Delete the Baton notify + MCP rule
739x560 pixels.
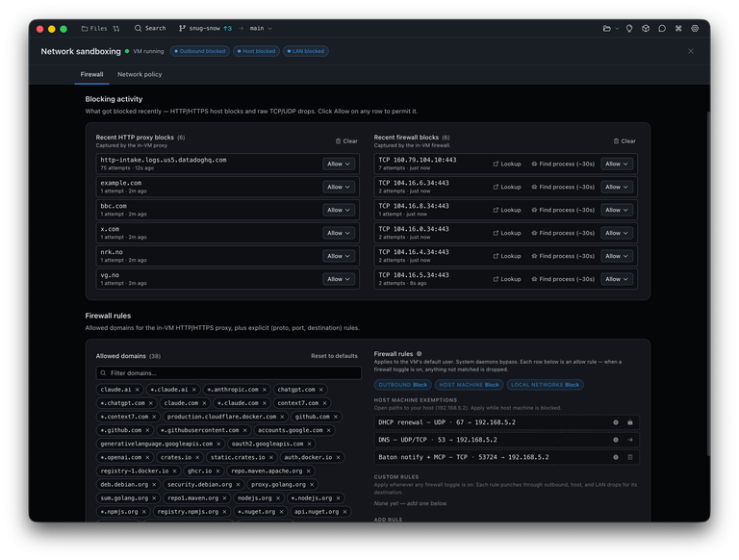coord(630,458)
